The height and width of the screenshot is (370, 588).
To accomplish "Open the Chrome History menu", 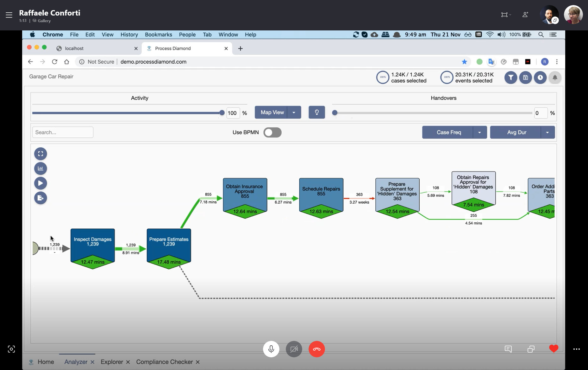I will point(129,35).
